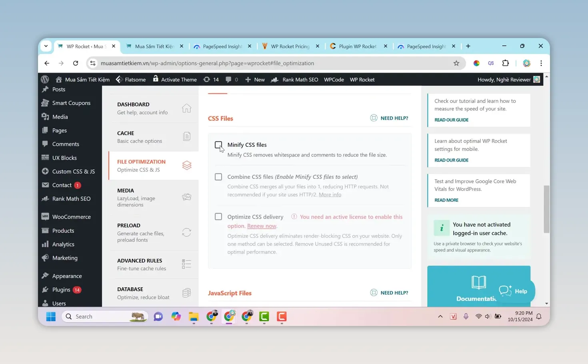Viewport: 588px width, 364px height.
Task: Click Activate Theme in admin bar
Action: (175, 80)
